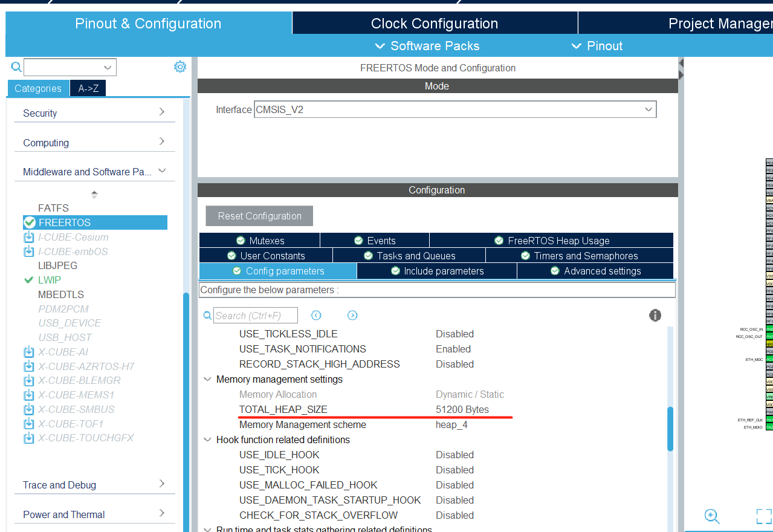The image size is (773, 532).
Task: Open the Mutexes tab
Action: pos(259,241)
